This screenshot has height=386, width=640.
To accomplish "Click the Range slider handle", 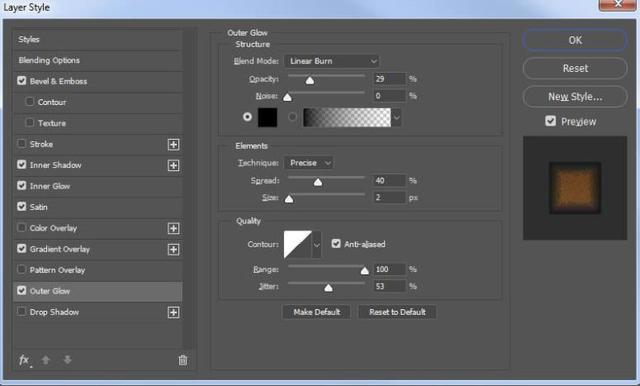I will tap(364, 271).
